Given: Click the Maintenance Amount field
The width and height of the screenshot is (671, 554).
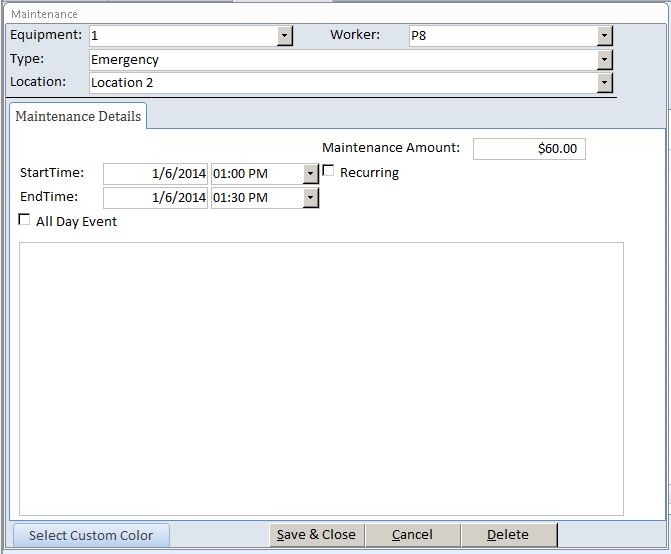Looking at the screenshot, I should 529,149.
